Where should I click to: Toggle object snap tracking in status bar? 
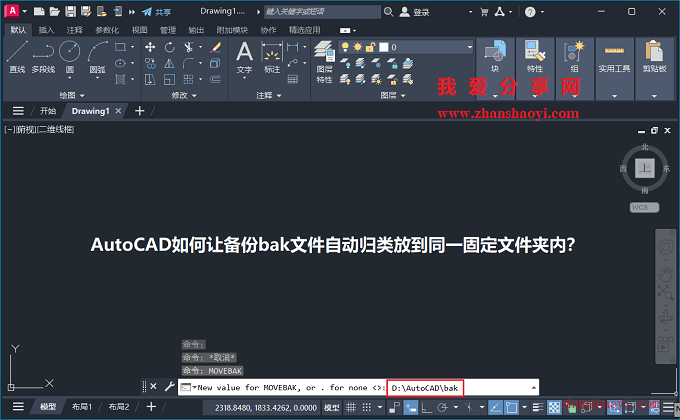pos(495,407)
